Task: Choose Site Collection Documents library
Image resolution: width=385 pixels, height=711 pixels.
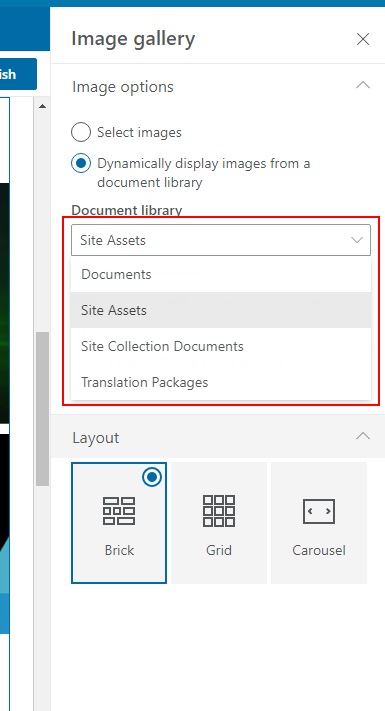Action: tap(221, 346)
